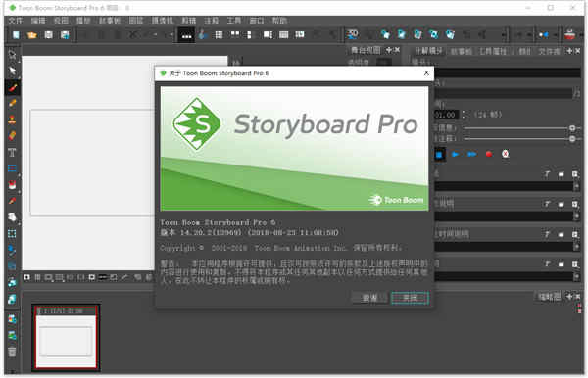
Task: Select the Brush tool in left toolbar
Action: pyautogui.click(x=12, y=88)
